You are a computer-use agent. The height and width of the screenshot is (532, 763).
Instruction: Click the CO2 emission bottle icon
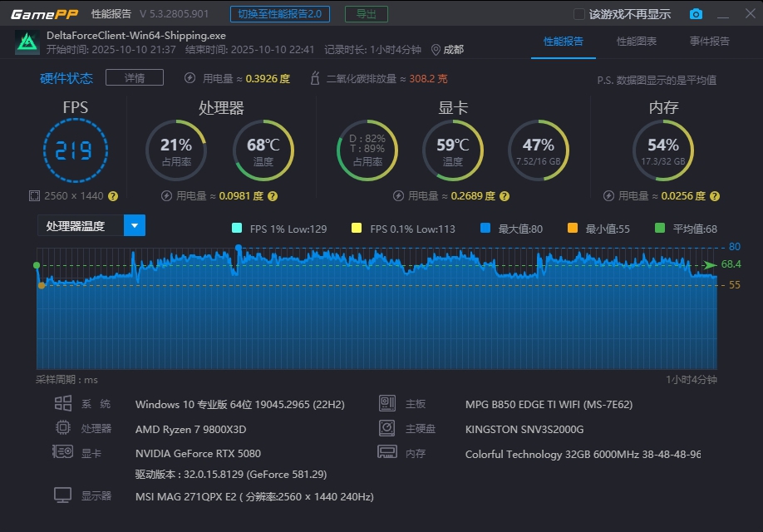pyautogui.click(x=315, y=78)
